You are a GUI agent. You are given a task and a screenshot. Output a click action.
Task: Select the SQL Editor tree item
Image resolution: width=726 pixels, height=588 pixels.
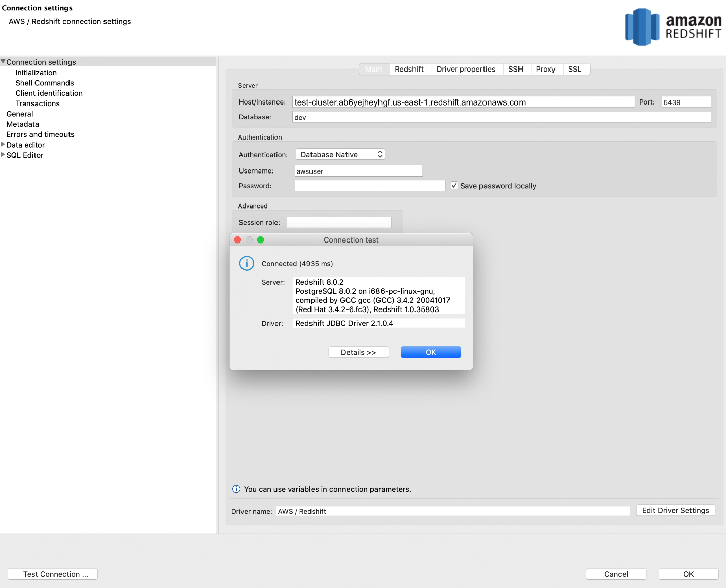coord(25,155)
